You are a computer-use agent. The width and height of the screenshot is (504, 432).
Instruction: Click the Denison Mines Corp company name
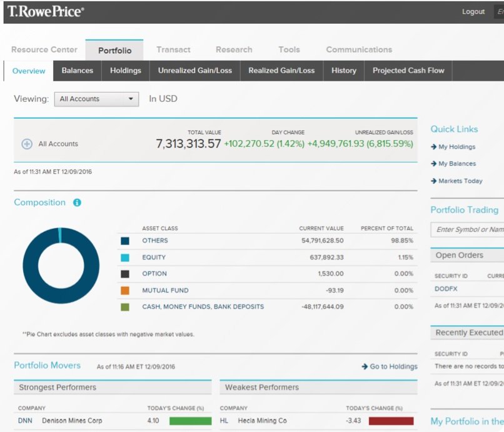click(72, 421)
